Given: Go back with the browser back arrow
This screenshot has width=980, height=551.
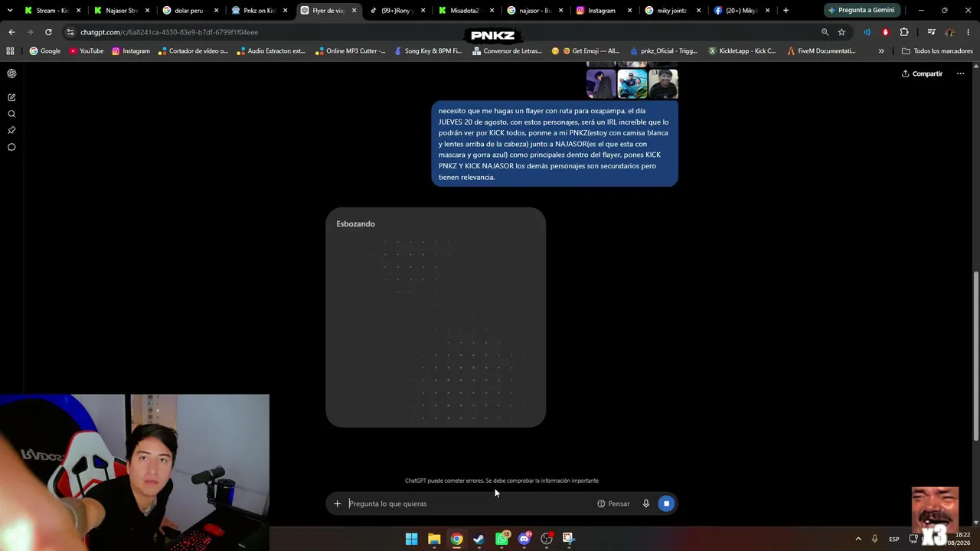Looking at the screenshot, I should 11,32.
